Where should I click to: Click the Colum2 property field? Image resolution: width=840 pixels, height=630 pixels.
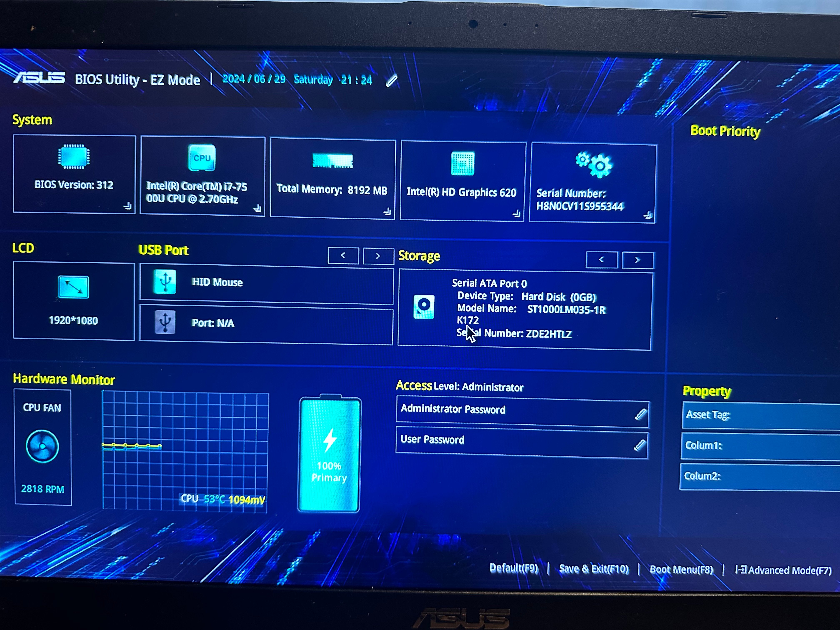click(760, 477)
